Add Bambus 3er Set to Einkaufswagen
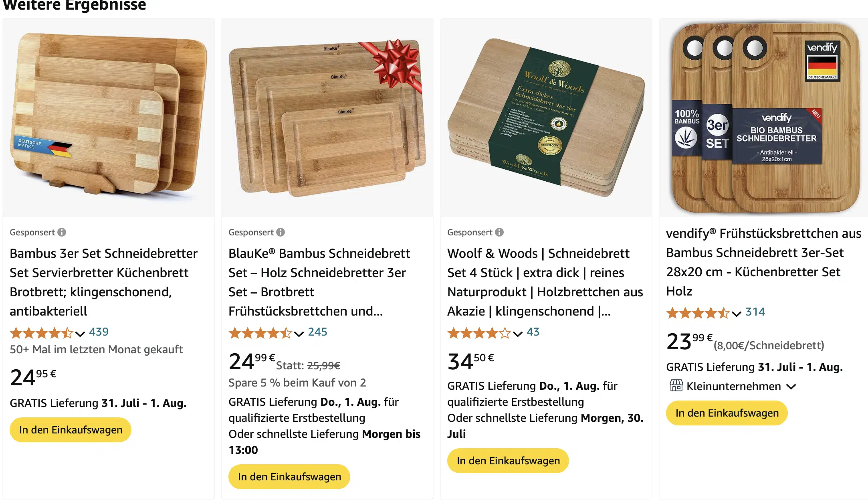Image resolution: width=868 pixels, height=502 pixels. pyautogui.click(x=71, y=430)
